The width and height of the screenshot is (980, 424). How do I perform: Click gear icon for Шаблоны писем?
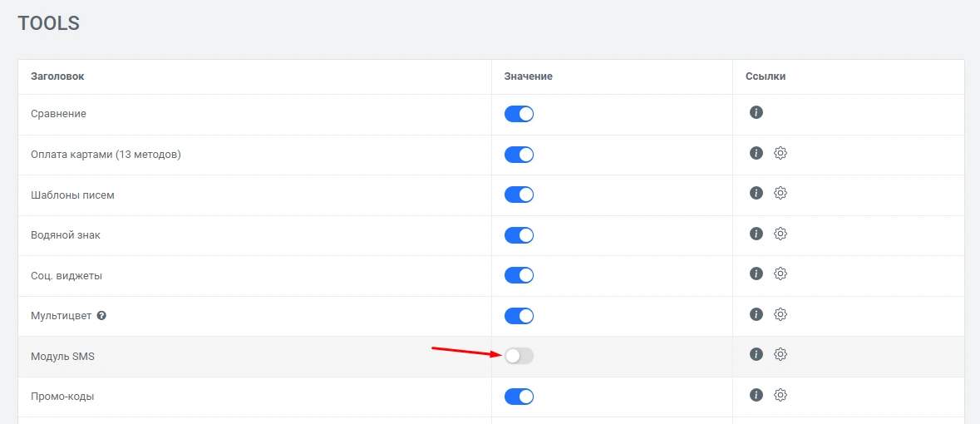780,193
